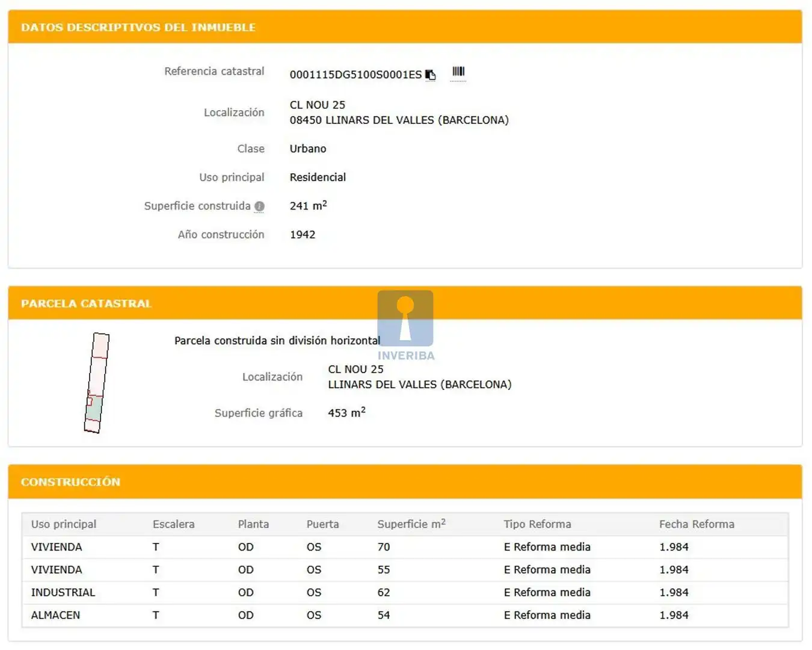Click the surface value 54

point(384,616)
